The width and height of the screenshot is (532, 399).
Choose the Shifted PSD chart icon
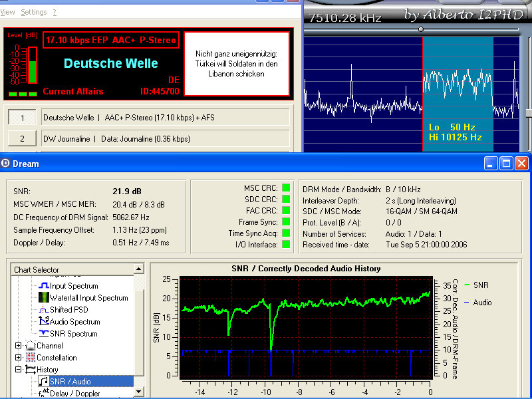point(44,309)
